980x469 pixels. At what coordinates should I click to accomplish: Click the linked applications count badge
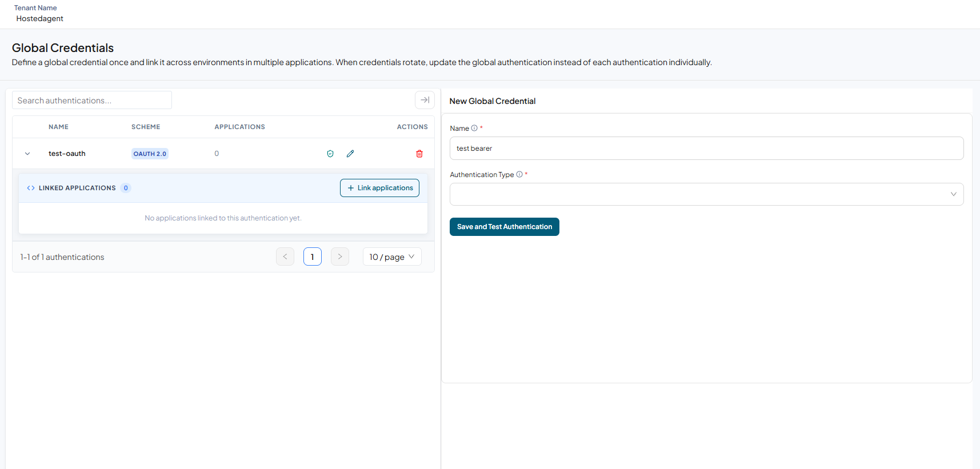pos(126,188)
